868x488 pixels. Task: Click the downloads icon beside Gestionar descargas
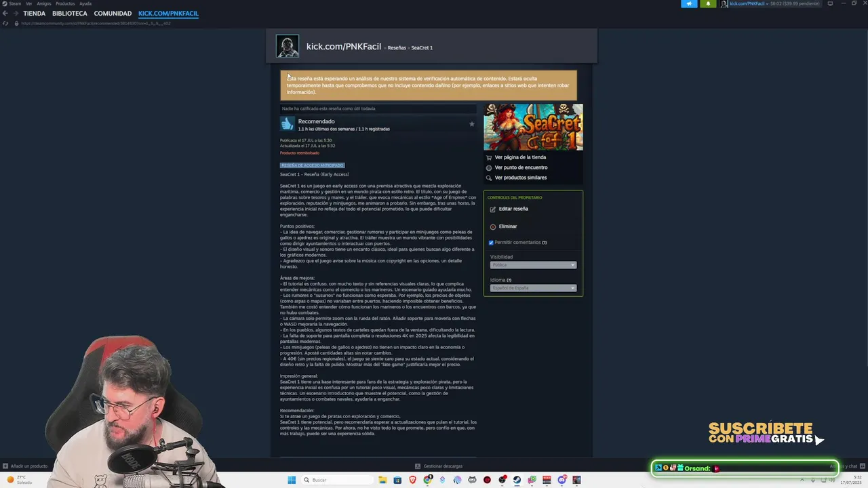418,466
